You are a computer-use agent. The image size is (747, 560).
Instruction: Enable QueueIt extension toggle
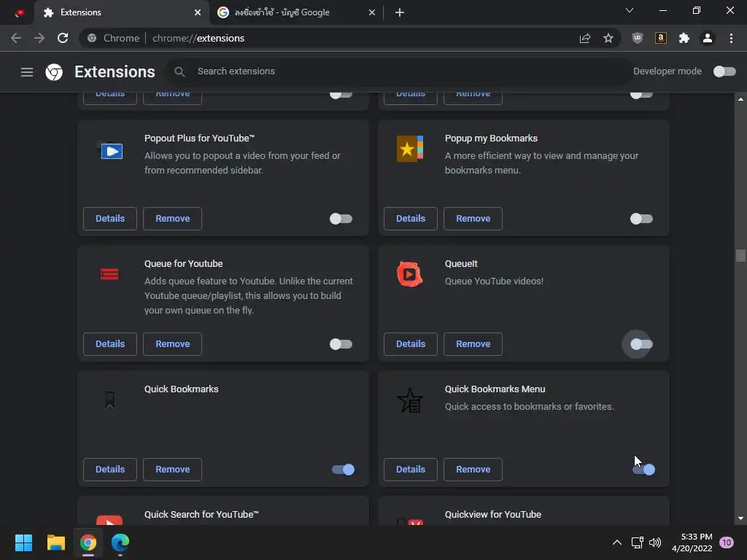[x=641, y=344]
